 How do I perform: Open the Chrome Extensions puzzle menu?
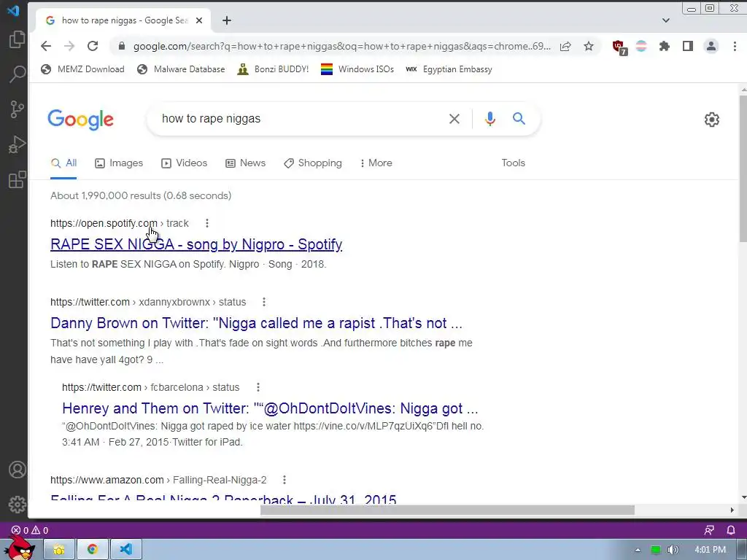click(664, 46)
